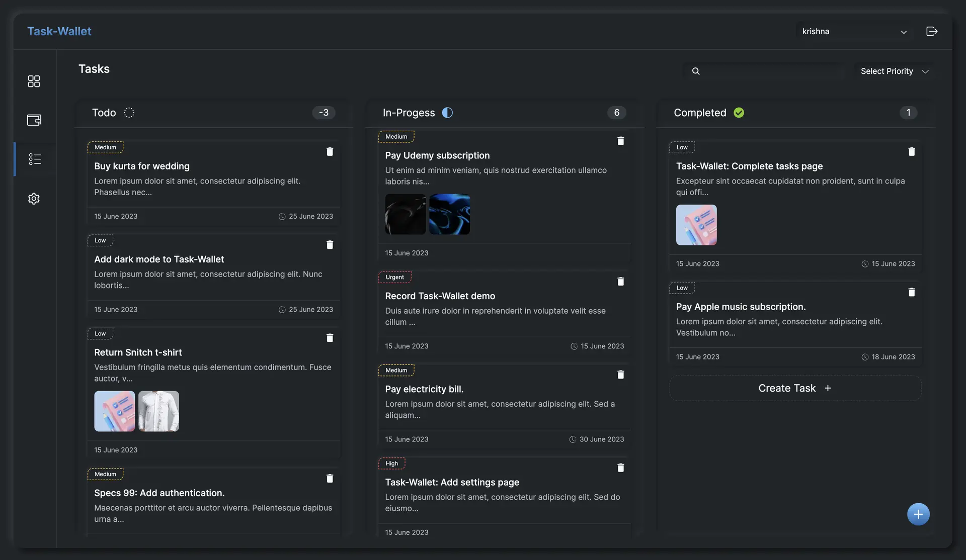Click the search magnifier icon

point(695,71)
